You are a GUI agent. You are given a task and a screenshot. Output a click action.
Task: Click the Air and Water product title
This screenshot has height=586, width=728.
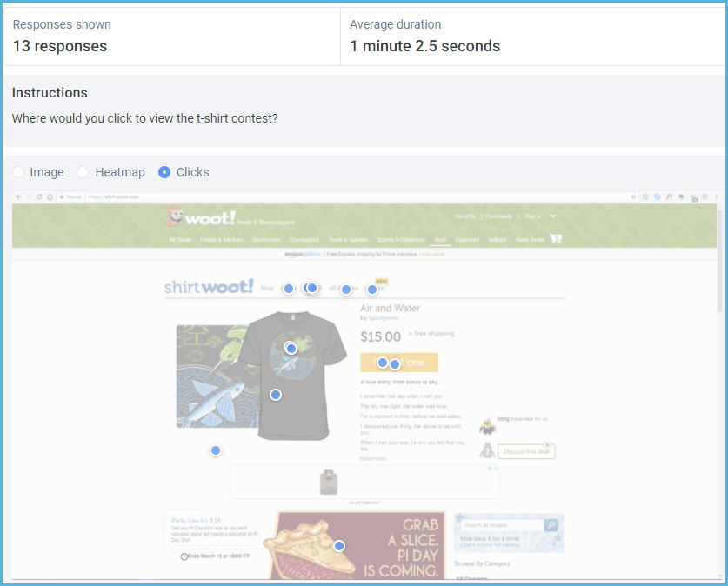(390, 308)
